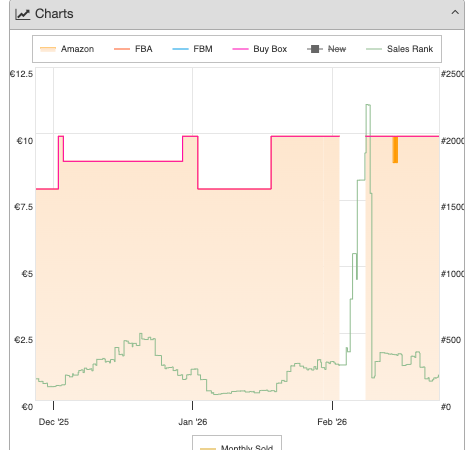Viewport: 474px width, 450px height.
Task: Click the sales rank spike peak in February
Action: click(368, 105)
